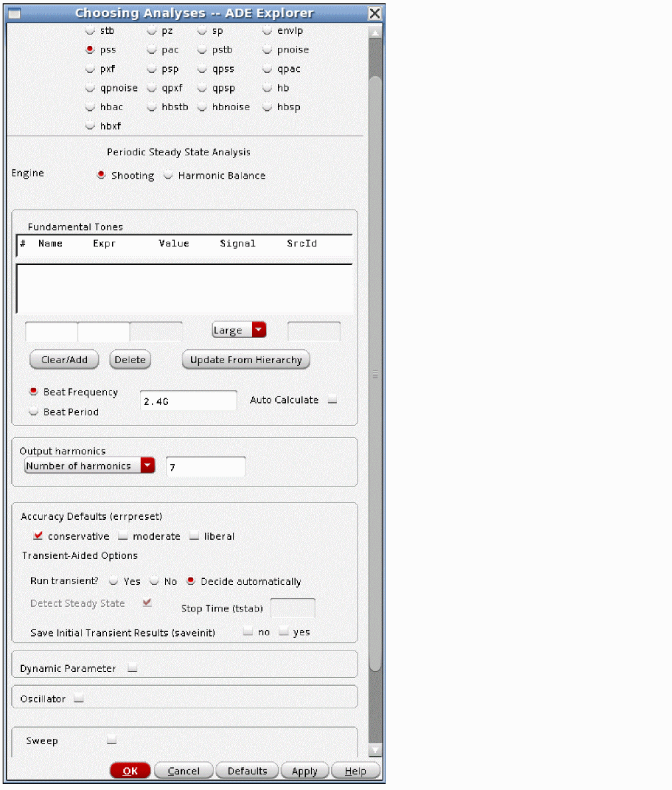Select the qpac analysis option

(267, 68)
